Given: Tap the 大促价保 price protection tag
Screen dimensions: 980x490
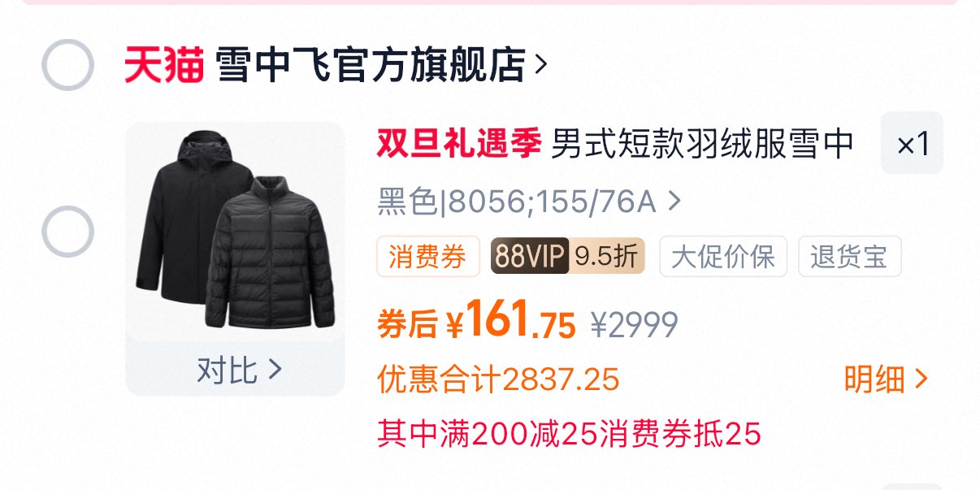Looking at the screenshot, I should tap(723, 257).
